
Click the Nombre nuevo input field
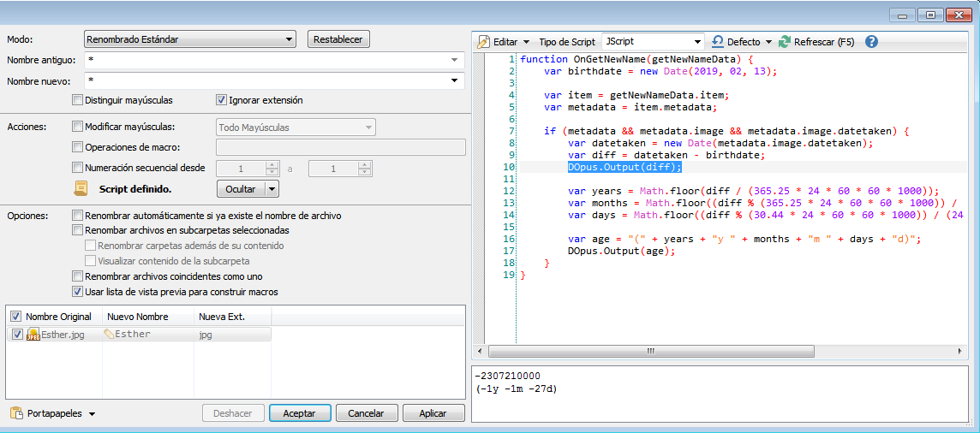pyautogui.click(x=266, y=80)
